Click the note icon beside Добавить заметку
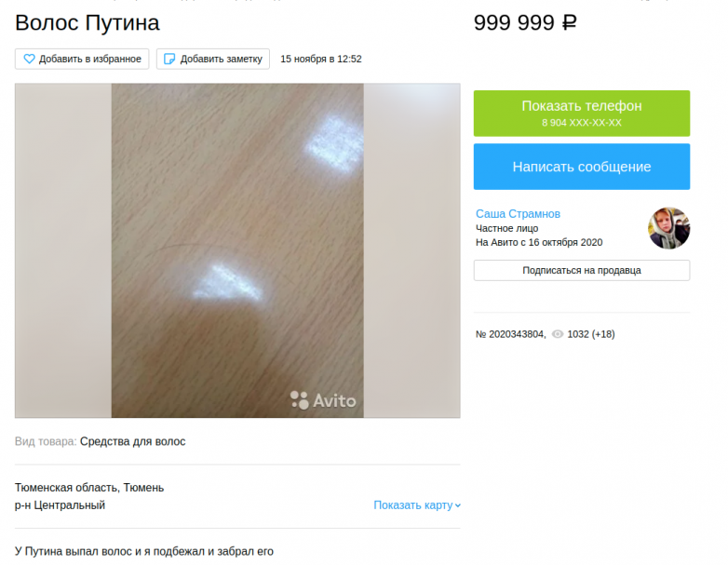Screen dimensions: 728x565 (x=169, y=59)
